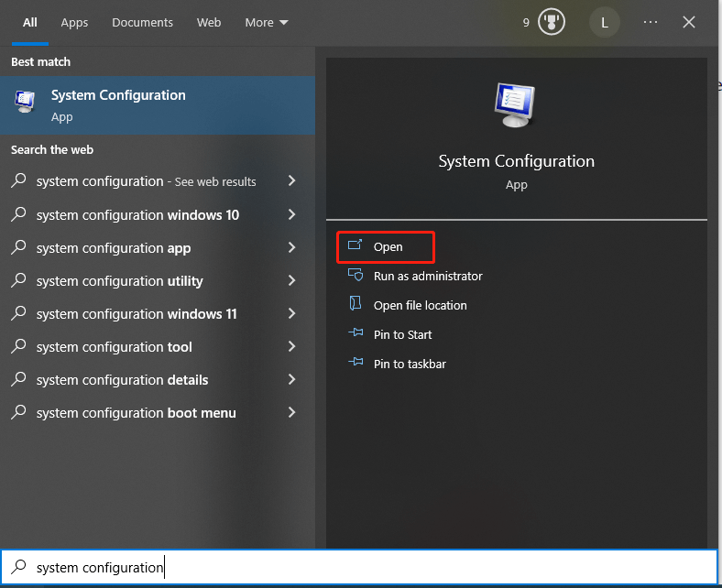Click the rewards trophy medal icon
The width and height of the screenshot is (722, 588).
point(552,22)
